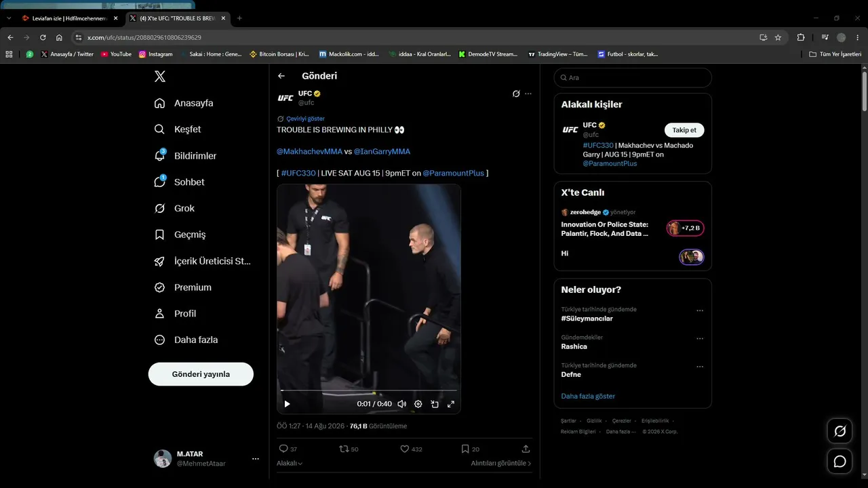Open the Keşfet explore page
868x488 pixels.
(x=178, y=129)
